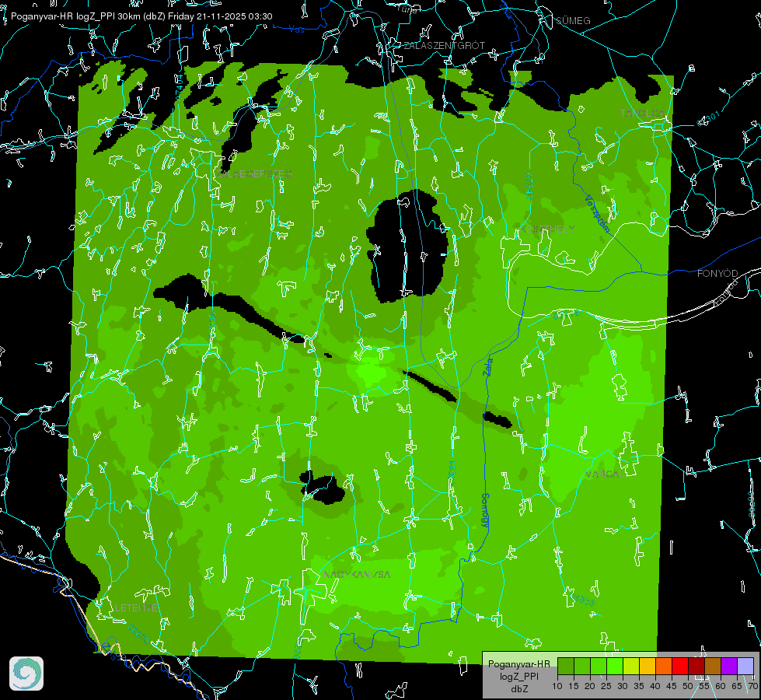Click the 60–65 dBZ purple swatch

(729, 666)
